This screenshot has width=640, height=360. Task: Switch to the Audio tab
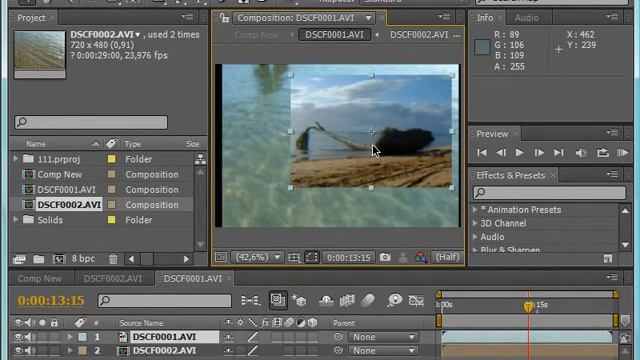[x=527, y=18]
